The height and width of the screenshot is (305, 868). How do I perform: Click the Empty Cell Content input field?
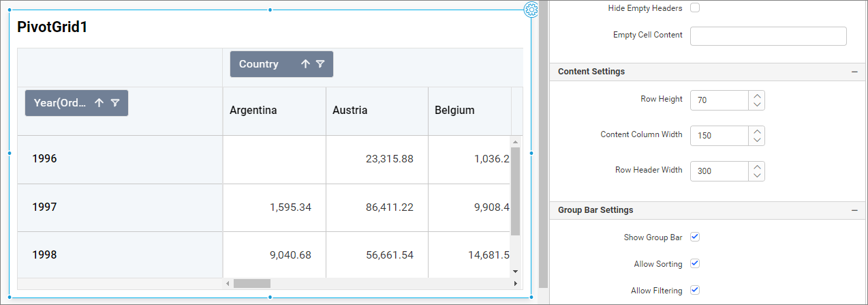768,36
